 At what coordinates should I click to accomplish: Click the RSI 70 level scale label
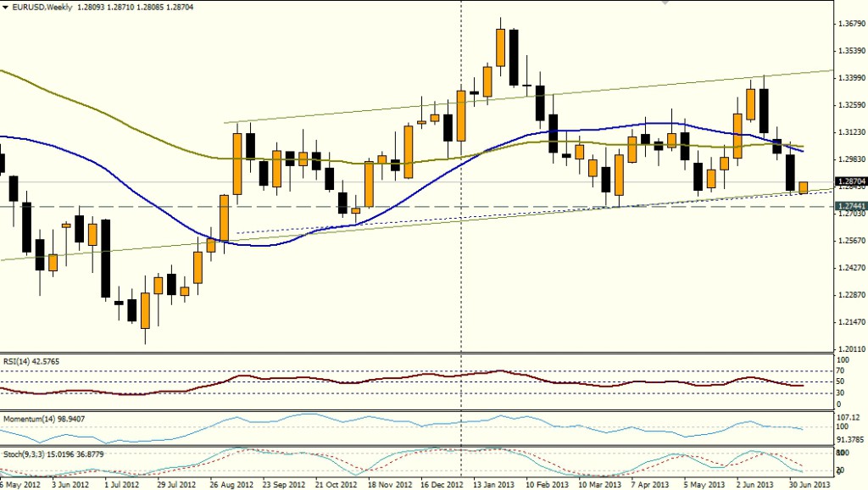[842, 371]
